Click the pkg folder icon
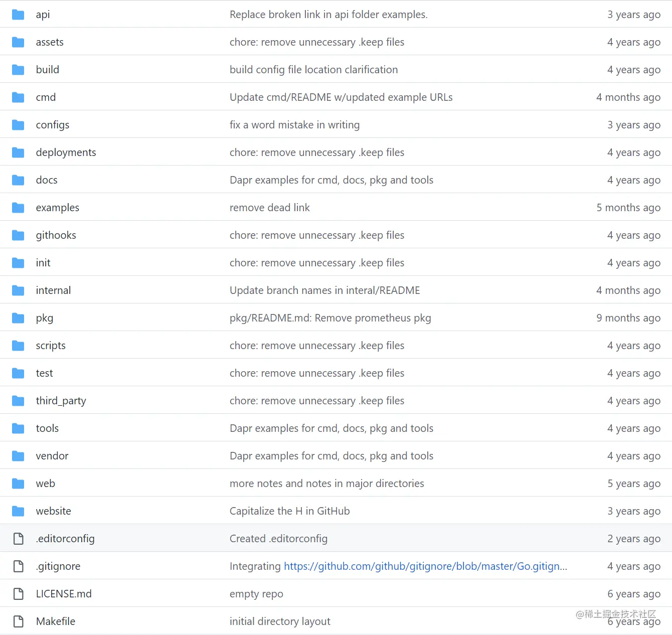The height and width of the screenshot is (635, 672). click(18, 318)
